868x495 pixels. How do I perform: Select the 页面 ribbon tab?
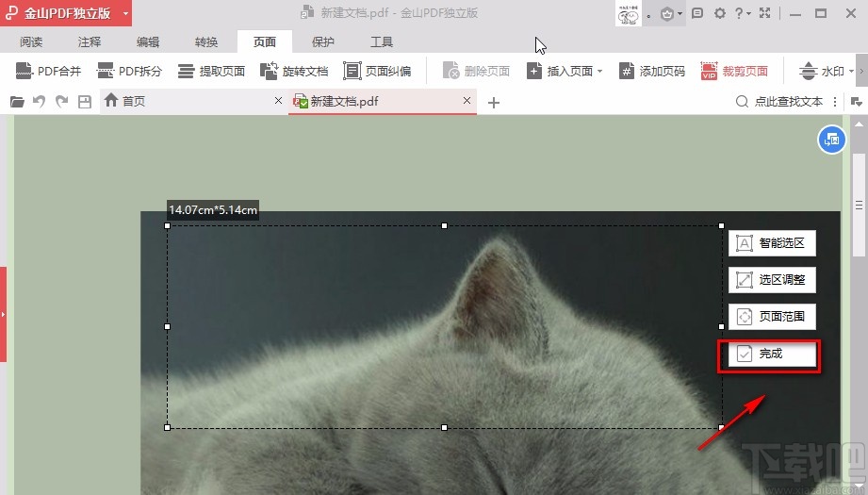click(265, 41)
